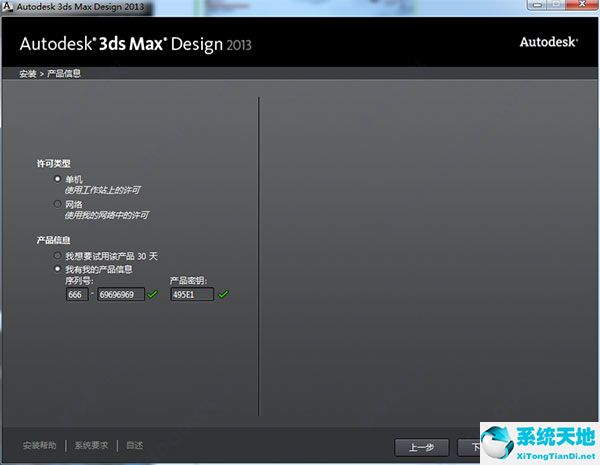Open the 安装帮助 link
Image resolution: width=600 pixels, height=465 pixels.
coord(39,445)
